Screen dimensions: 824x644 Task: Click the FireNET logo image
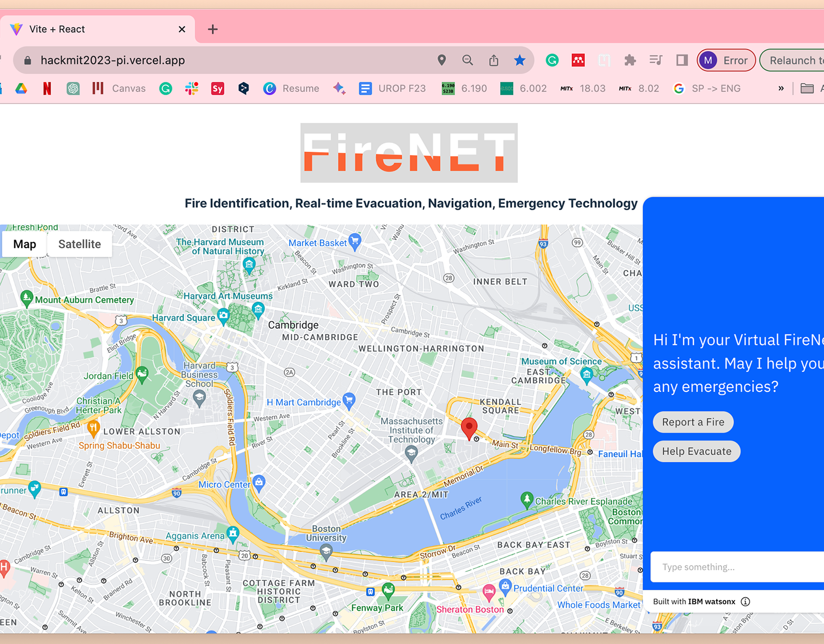[409, 153]
